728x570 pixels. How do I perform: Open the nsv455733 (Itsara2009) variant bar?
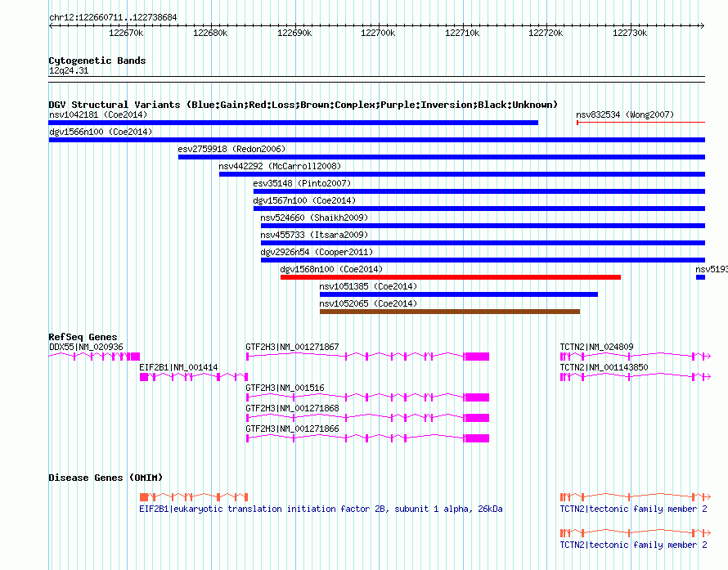click(483, 243)
